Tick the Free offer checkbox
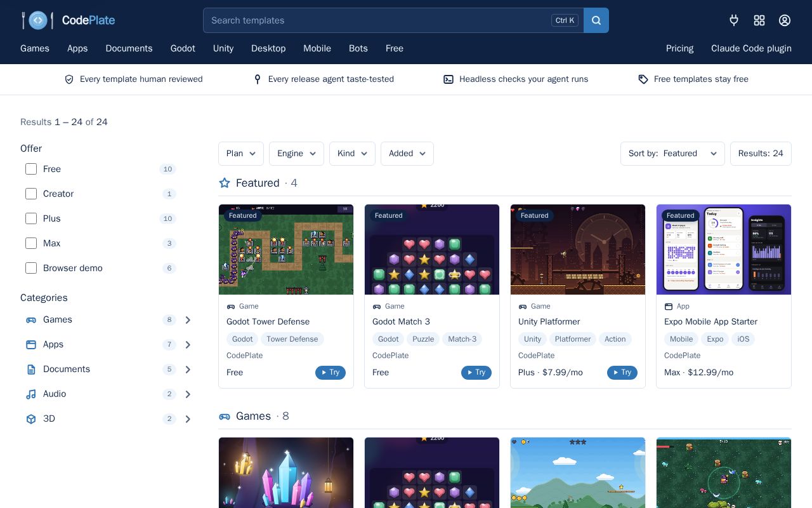Viewport: 812px width, 508px height. [x=31, y=169]
